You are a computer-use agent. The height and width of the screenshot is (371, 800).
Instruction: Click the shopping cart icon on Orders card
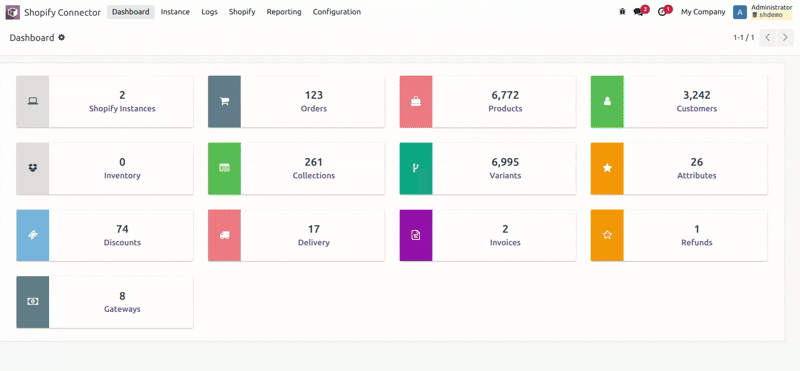click(224, 102)
